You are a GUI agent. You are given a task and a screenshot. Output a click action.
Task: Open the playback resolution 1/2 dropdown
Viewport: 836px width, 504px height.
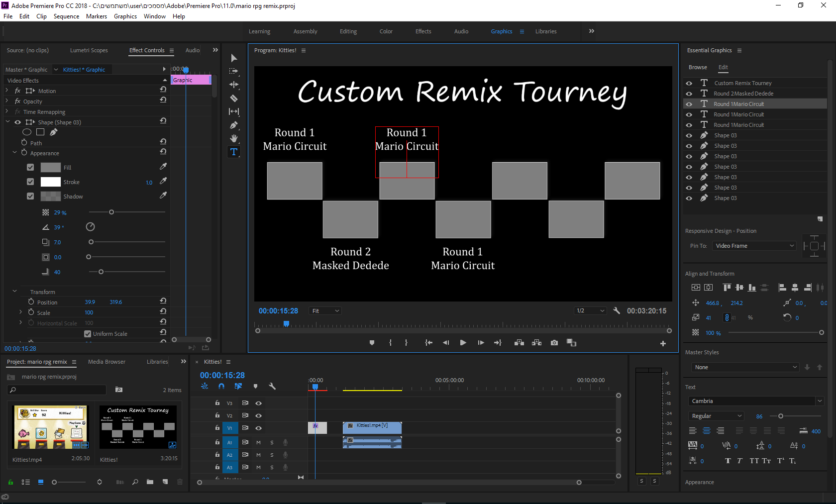[590, 311]
